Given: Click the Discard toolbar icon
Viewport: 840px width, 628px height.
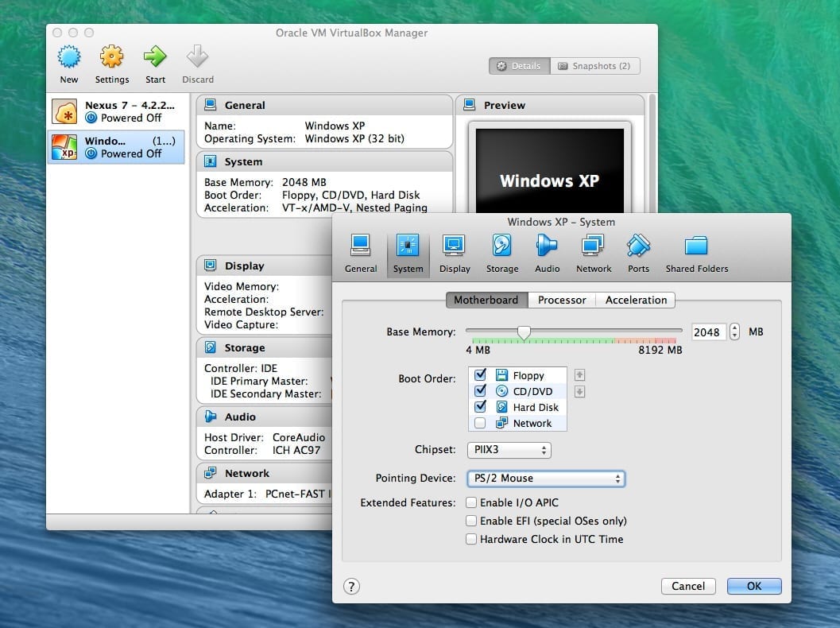Looking at the screenshot, I should coord(197,56).
